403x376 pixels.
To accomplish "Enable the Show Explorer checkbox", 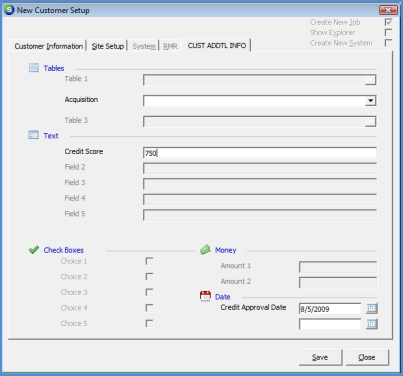I will pyautogui.click(x=388, y=32).
